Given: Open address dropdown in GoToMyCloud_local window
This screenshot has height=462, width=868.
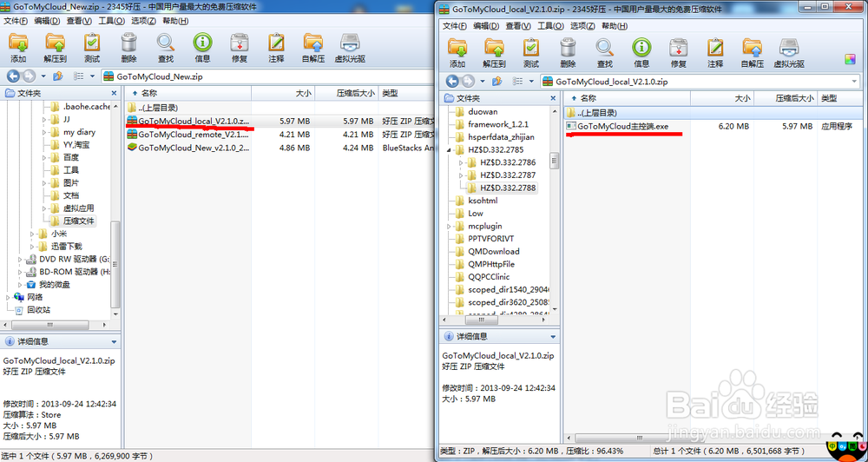Looking at the screenshot, I should pos(853,82).
